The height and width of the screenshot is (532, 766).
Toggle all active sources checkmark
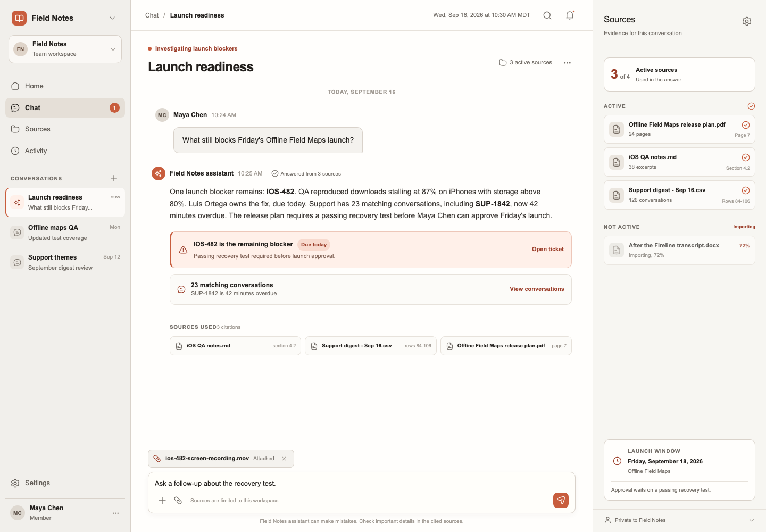[751, 106]
